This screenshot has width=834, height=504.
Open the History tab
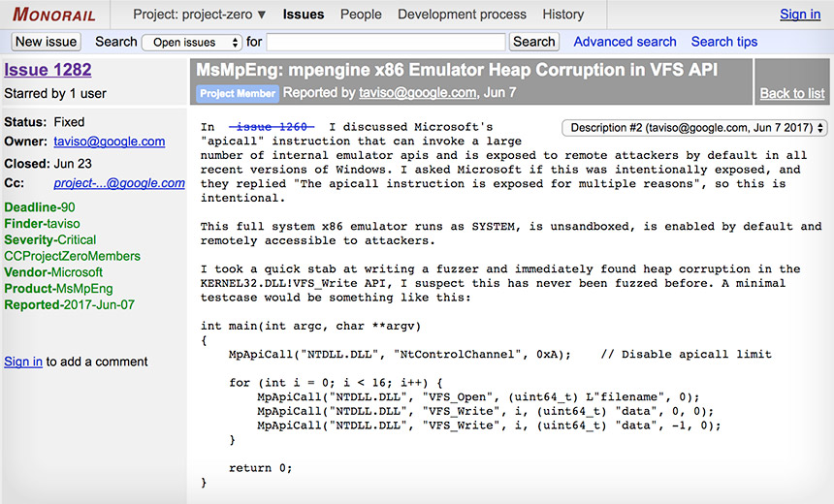pos(563,15)
